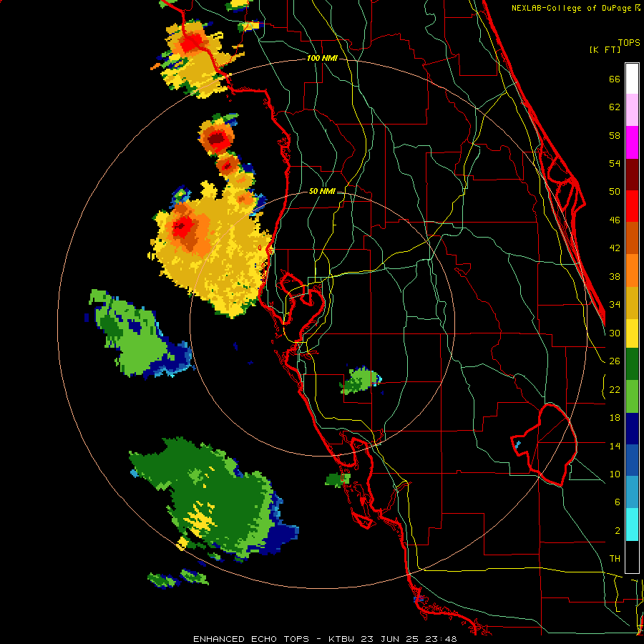This screenshot has width=644, height=644.
Task: Click the 100 NMI range ring label
Action: point(322,59)
